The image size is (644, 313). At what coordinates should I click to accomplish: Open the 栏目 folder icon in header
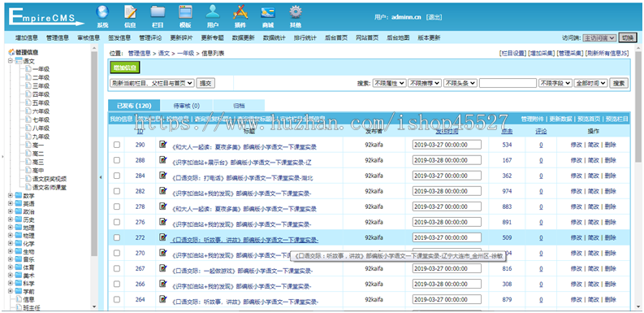pyautogui.click(x=158, y=12)
